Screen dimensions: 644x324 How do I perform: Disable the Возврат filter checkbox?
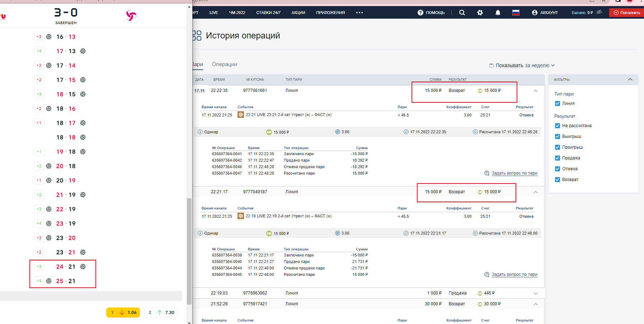pos(557,180)
